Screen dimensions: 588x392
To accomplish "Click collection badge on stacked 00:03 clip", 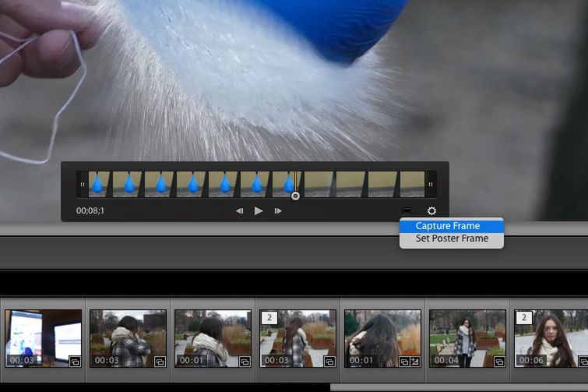I will 329,362.
